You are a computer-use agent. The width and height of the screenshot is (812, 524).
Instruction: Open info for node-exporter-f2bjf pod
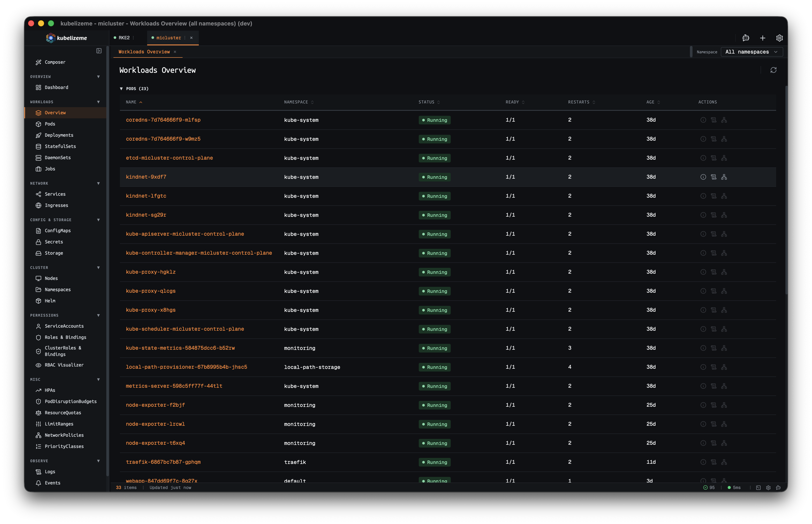(x=703, y=405)
